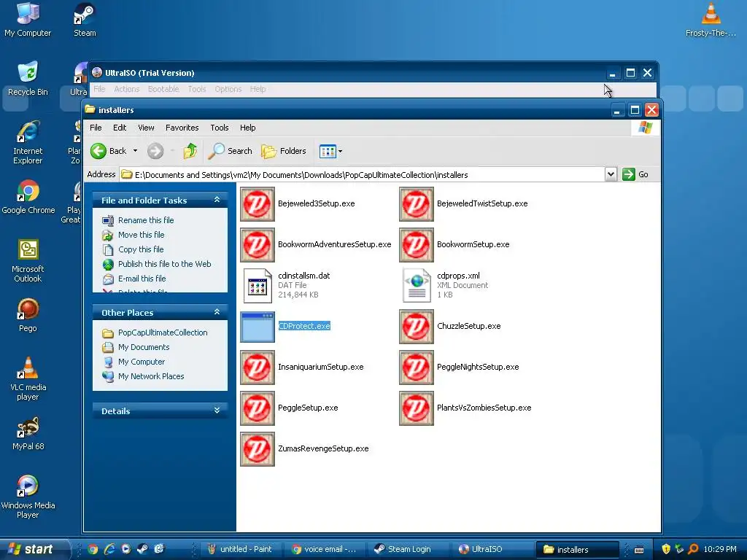Viewport: 747px width, 560px height.
Task: Click the security shield tray icon
Action: [x=666, y=549]
